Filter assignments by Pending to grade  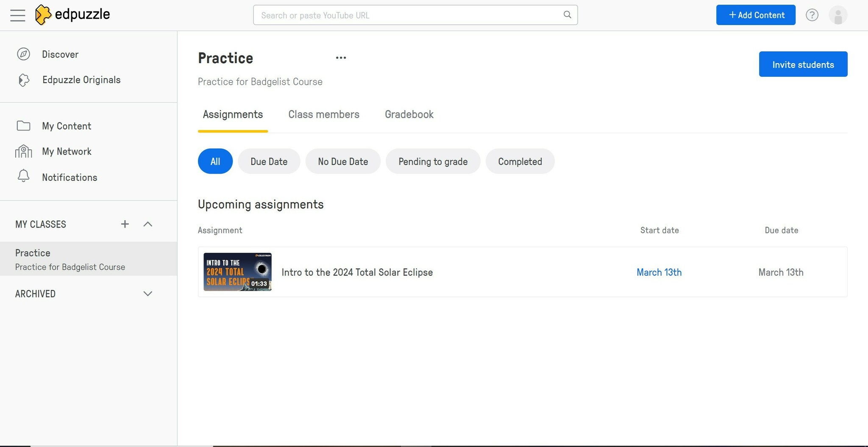click(x=432, y=161)
